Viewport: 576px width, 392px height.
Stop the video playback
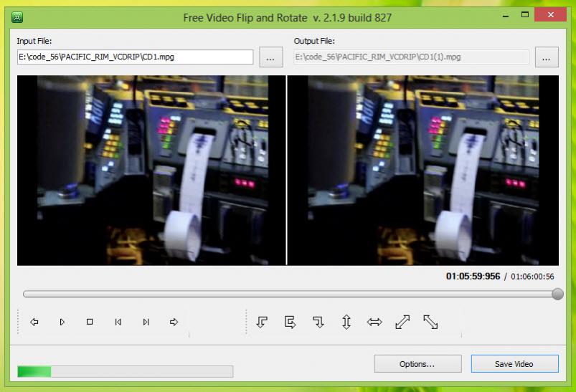[90, 322]
